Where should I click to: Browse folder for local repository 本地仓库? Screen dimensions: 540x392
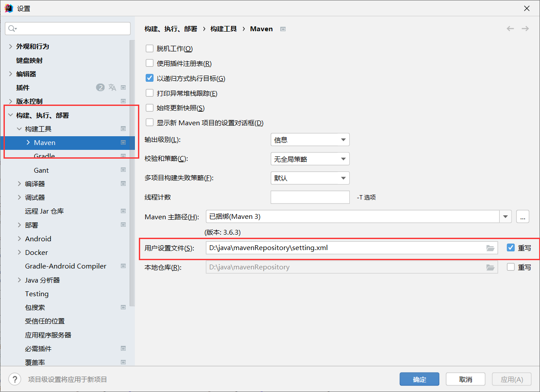tap(490, 267)
